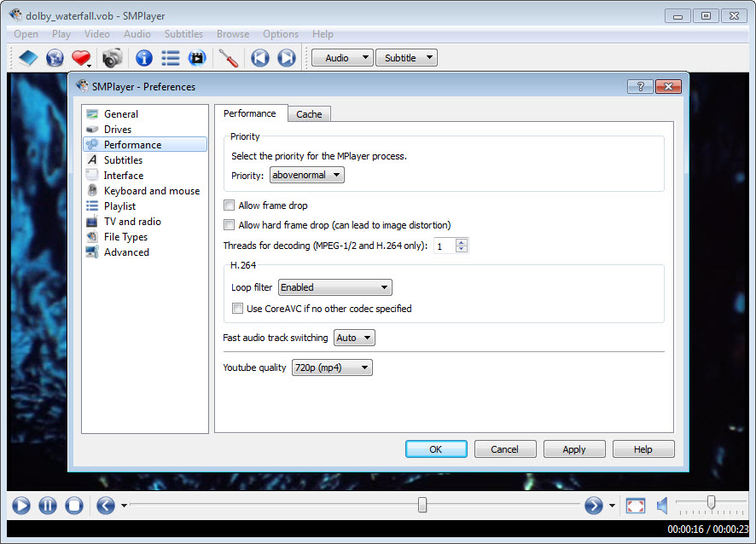Click the seek bar slider handle
Image resolution: width=756 pixels, height=544 pixels.
coord(422,505)
